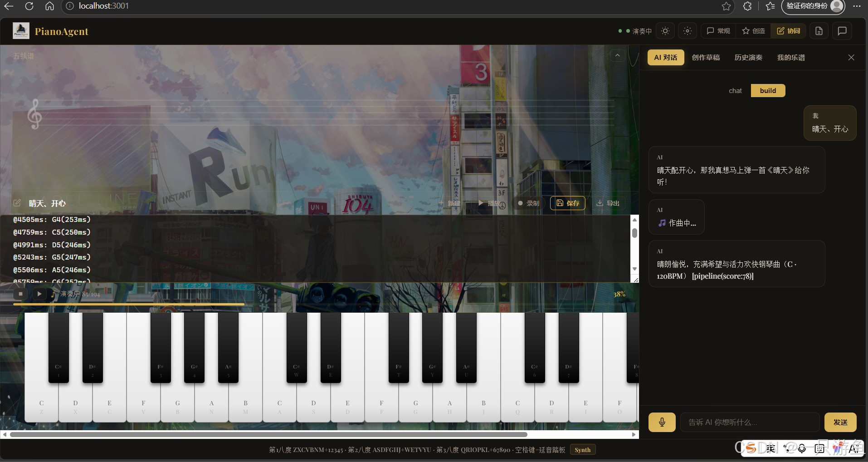Close the AI side panel with X
This screenshot has height=462, width=868.
click(851, 58)
